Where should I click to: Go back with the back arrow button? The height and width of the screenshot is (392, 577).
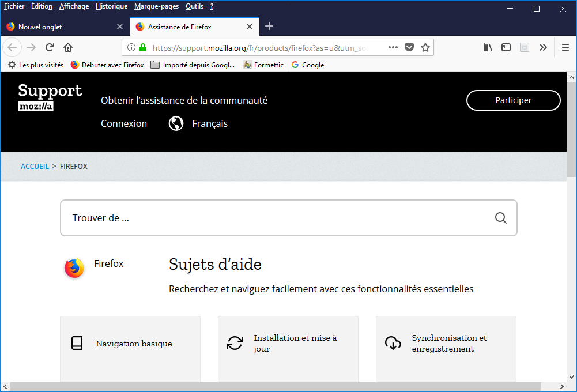click(12, 47)
